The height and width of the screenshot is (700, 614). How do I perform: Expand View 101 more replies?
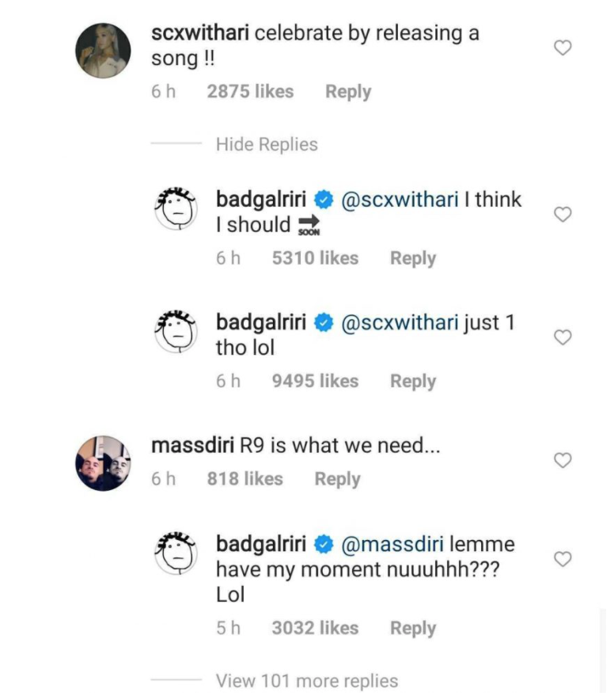pos(307,681)
